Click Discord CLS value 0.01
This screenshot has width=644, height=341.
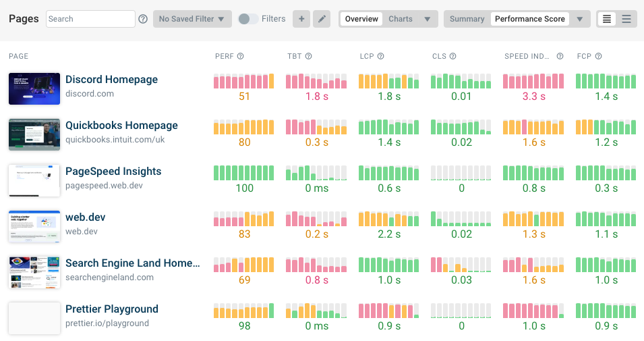pyautogui.click(x=461, y=97)
